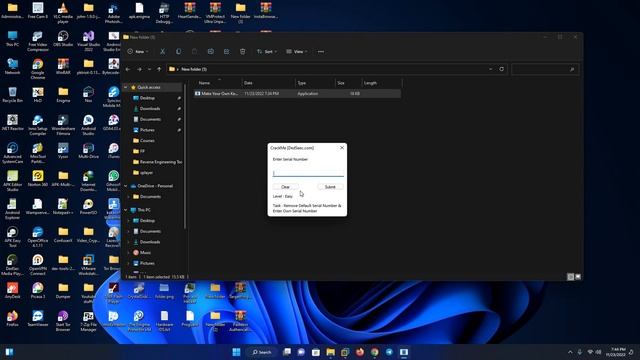
Task: Focus the serial number input field
Action: (x=308, y=173)
